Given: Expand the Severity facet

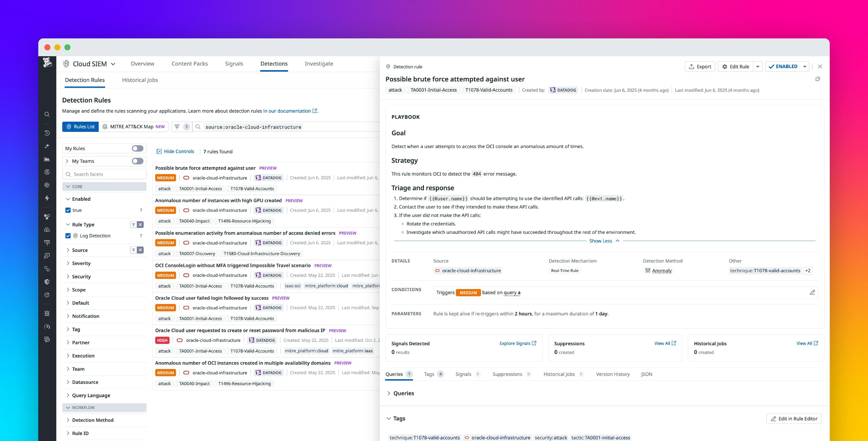Looking at the screenshot, I should point(82,263).
